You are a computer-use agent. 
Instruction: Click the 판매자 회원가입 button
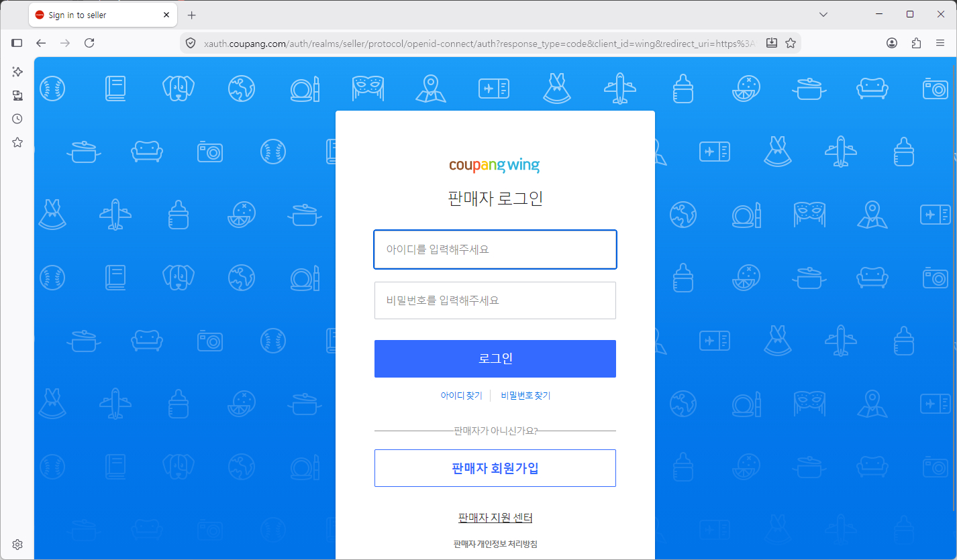pyautogui.click(x=495, y=468)
